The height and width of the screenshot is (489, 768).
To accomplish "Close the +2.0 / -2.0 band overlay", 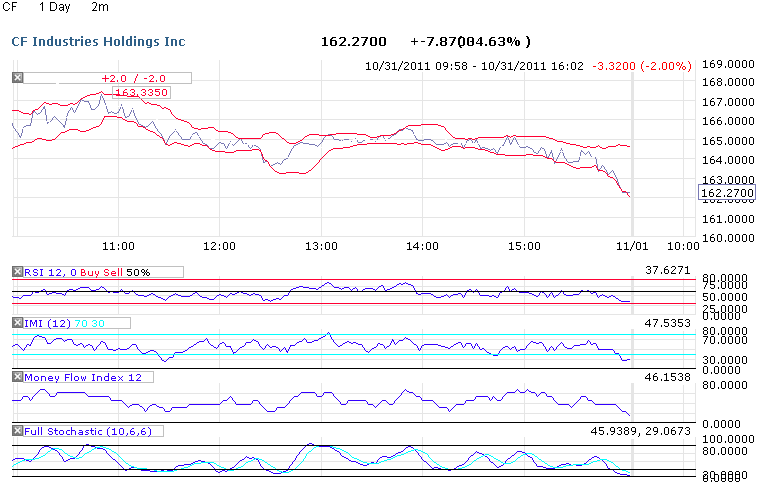I will 18,77.
